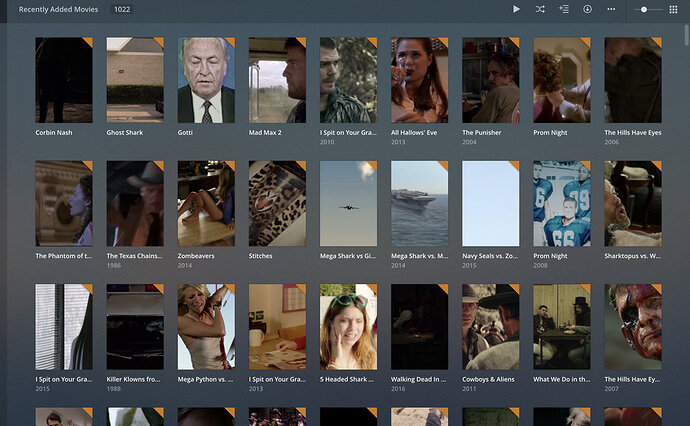Open the Cowboys & Aliens poster

[x=491, y=327]
